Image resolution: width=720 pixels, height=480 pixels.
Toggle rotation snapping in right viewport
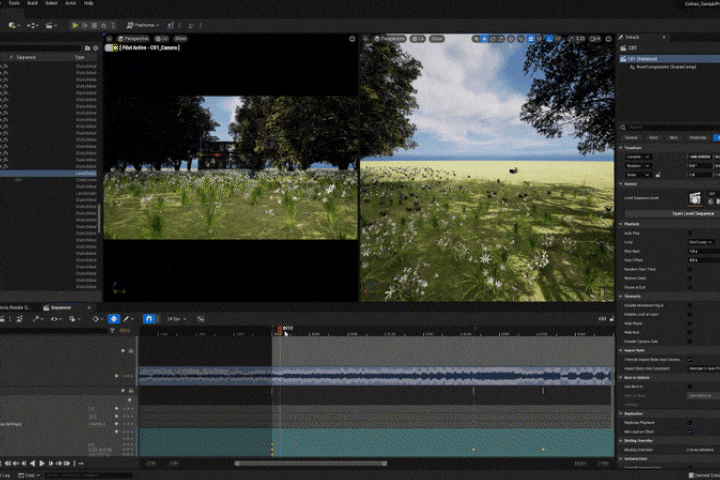pos(550,39)
